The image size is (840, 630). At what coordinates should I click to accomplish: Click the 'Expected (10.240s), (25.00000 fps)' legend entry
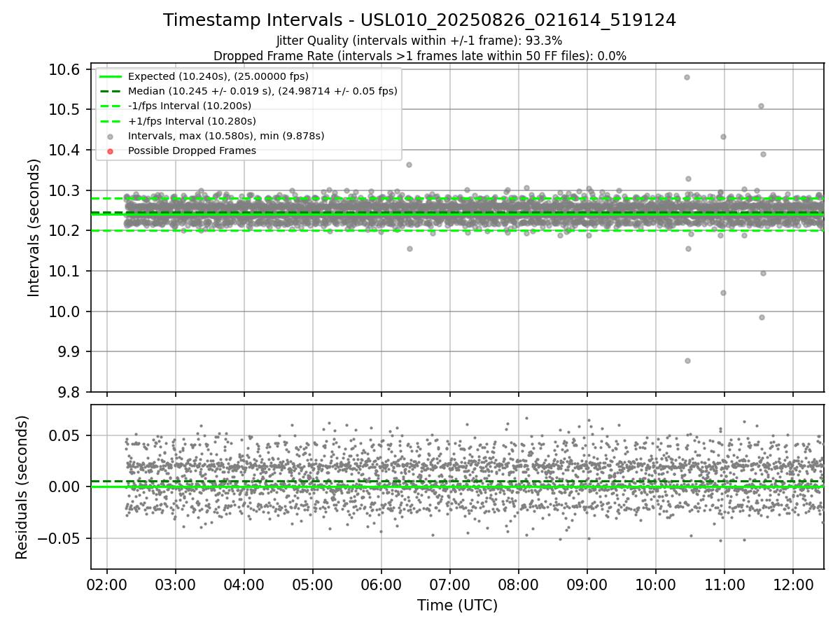[x=218, y=76]
